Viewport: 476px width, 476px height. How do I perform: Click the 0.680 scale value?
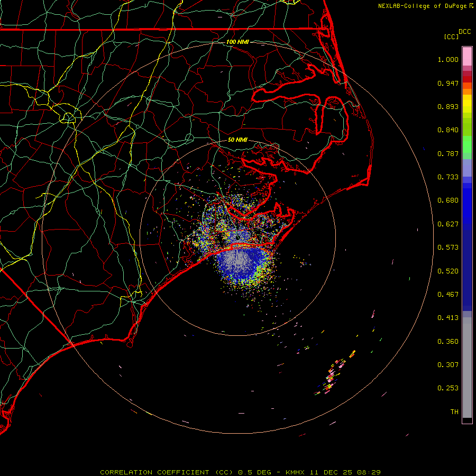click(x=448, y=200)
